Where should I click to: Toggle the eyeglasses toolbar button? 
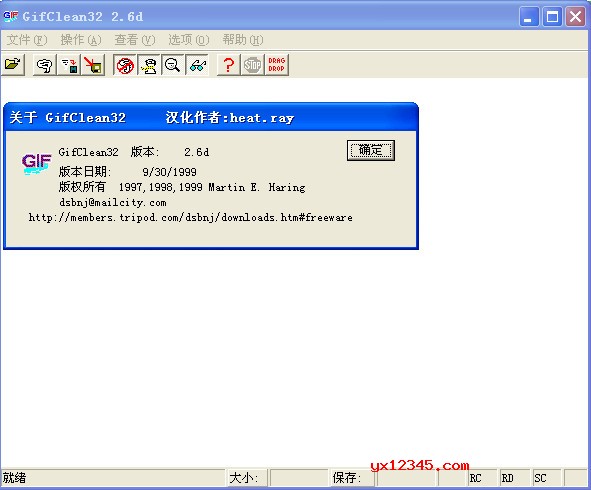click(x=197, y=65)
